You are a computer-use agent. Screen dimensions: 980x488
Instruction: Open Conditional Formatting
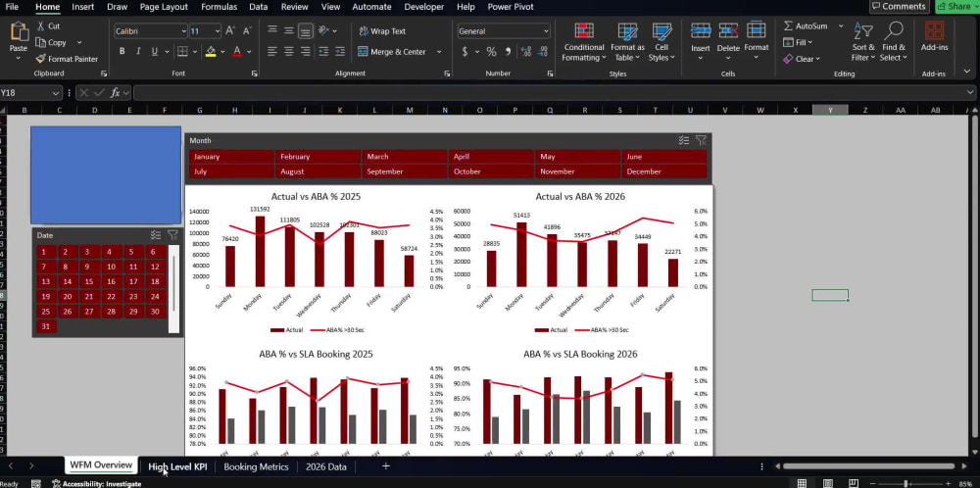click(584, 42)
